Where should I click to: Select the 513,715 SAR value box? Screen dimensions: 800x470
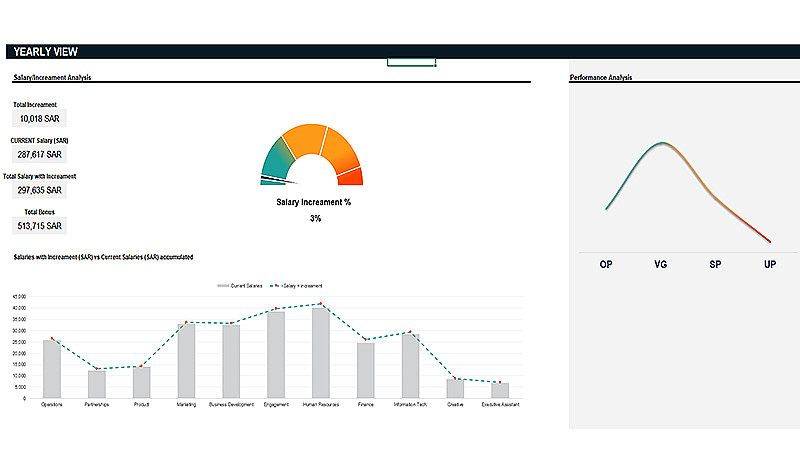(x=39, y=226)
